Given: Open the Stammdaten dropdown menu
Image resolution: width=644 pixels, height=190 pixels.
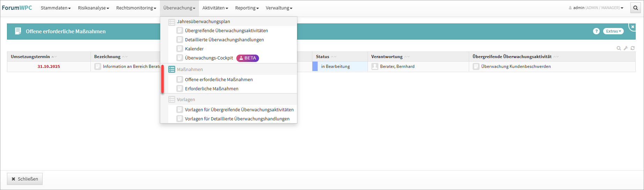Looking at the screenshot, I should 55,8.
